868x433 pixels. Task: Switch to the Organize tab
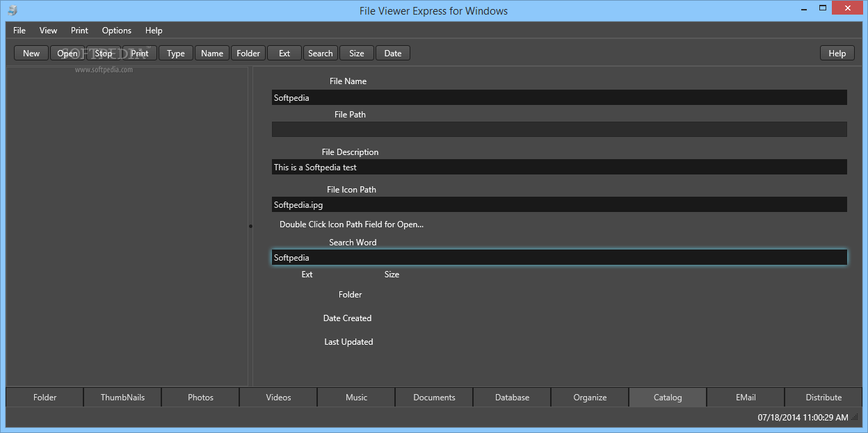click(x=590, y=398)
